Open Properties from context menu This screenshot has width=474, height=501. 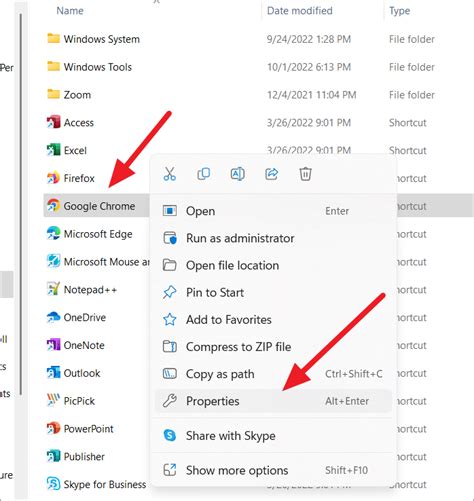273,401
